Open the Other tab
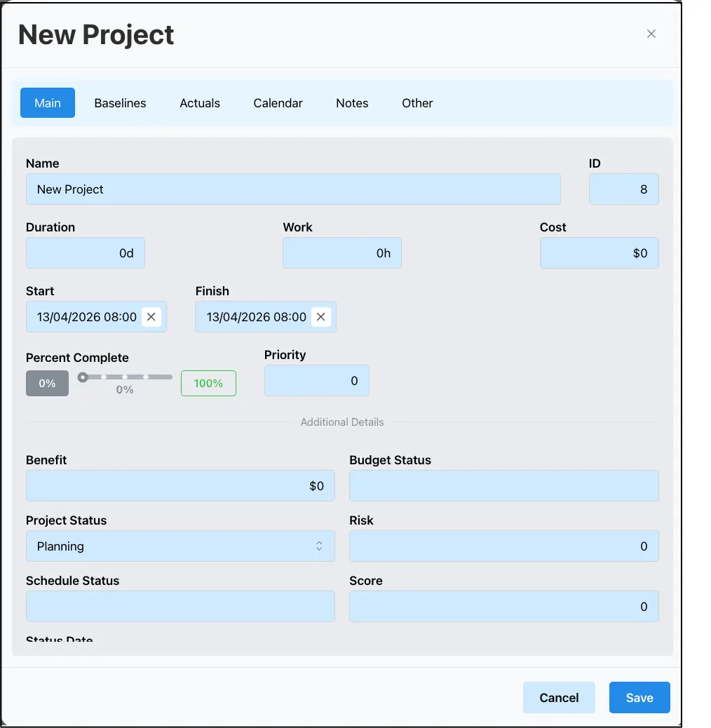This screenshot has width=711, height=728. tap(417, 102)
